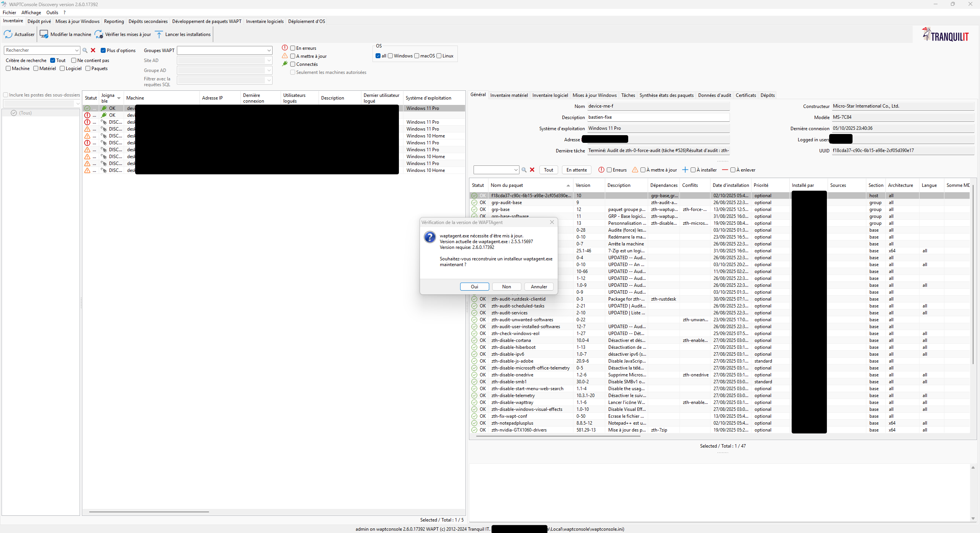Open the Groupes WAPT dropdown
980x533 pixels.
(269, 51)
